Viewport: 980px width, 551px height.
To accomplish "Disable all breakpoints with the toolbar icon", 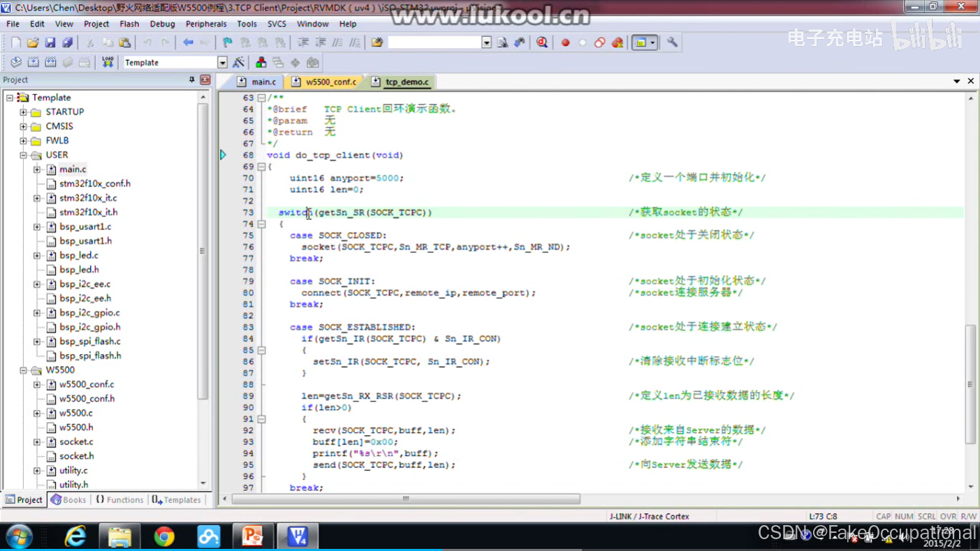I will (599, 43).
